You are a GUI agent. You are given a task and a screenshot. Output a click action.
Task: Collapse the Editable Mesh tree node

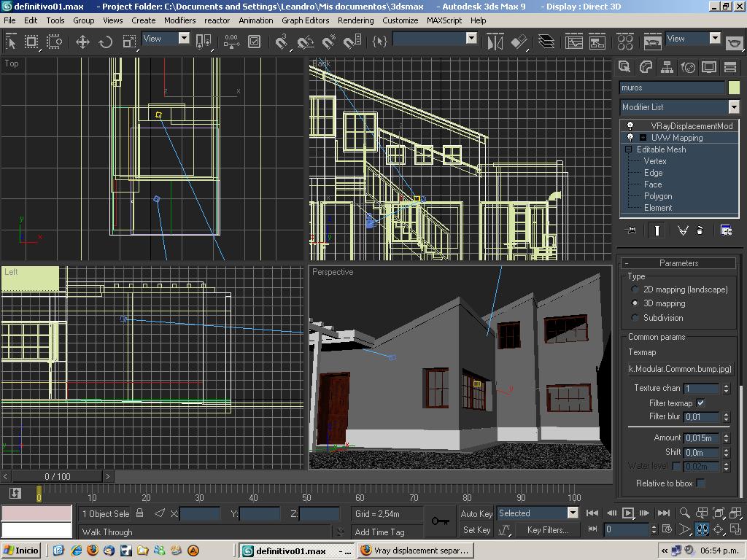pos(628,149)
